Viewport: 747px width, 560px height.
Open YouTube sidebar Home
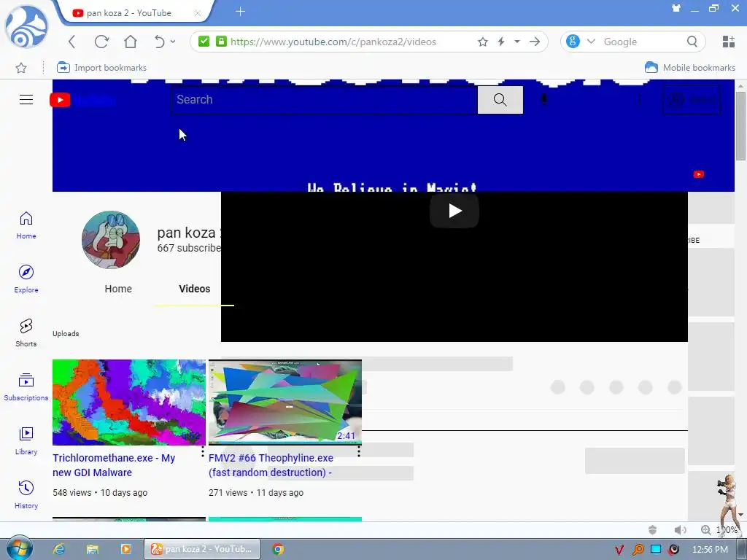tap(26, 225)
